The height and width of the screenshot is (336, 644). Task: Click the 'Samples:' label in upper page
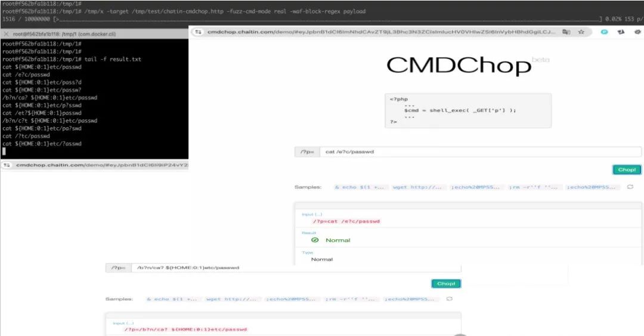308,187
